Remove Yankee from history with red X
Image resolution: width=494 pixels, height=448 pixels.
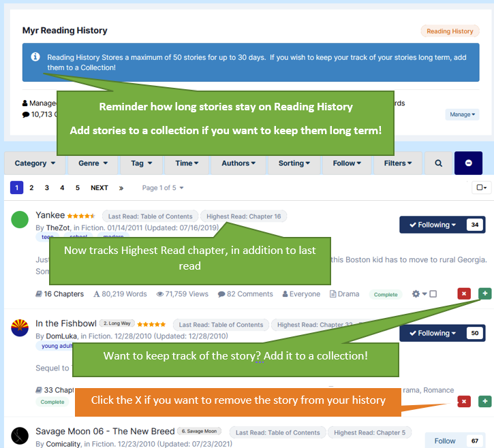tap(464, 293)
